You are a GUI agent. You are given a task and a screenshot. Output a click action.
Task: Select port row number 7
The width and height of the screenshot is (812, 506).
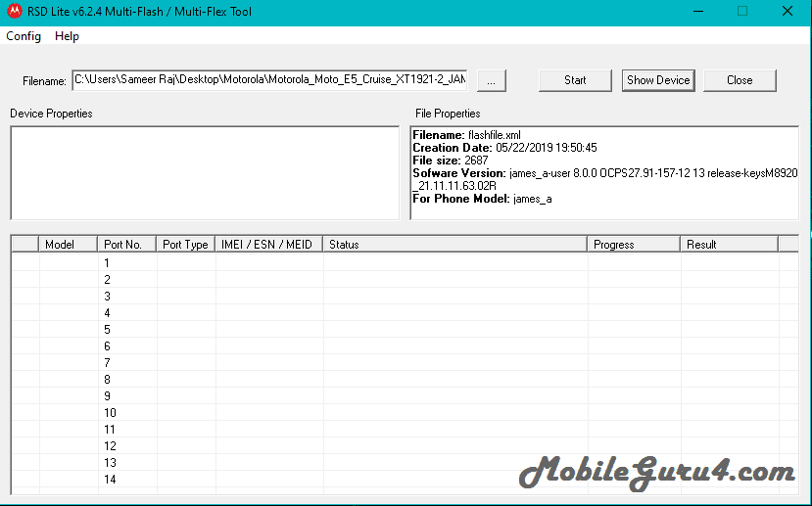[x=405, y=363]
